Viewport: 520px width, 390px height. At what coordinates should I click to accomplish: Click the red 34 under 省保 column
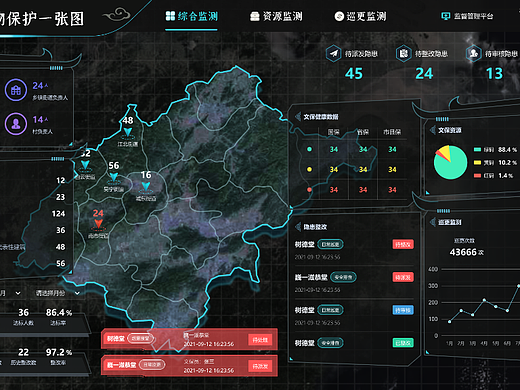(363, 190)
